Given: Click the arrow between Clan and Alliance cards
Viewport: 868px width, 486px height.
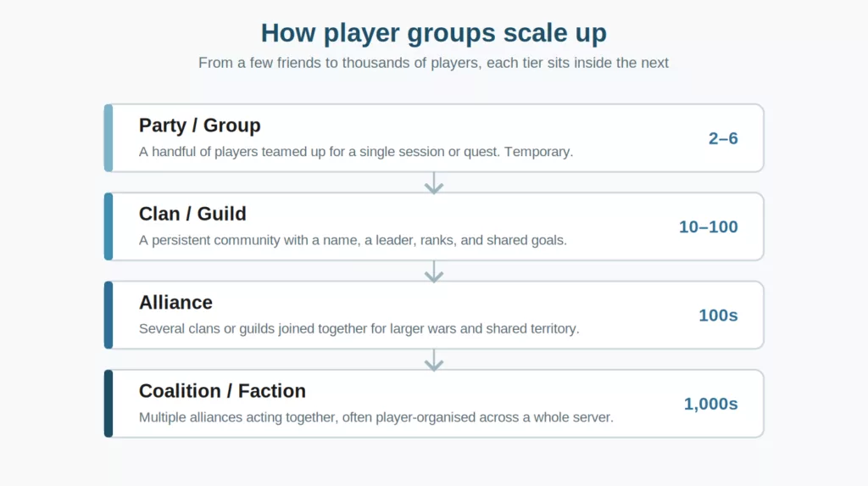Looking at the screenshot, I should pyautogui.click(x=433, y=271).
